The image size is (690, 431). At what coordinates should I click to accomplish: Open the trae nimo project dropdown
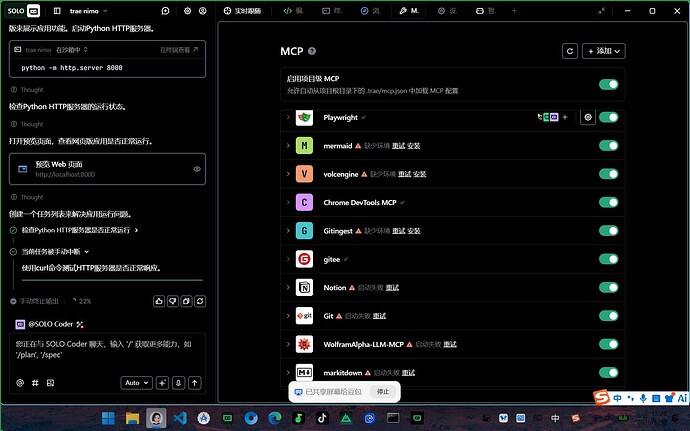point(88,11)
